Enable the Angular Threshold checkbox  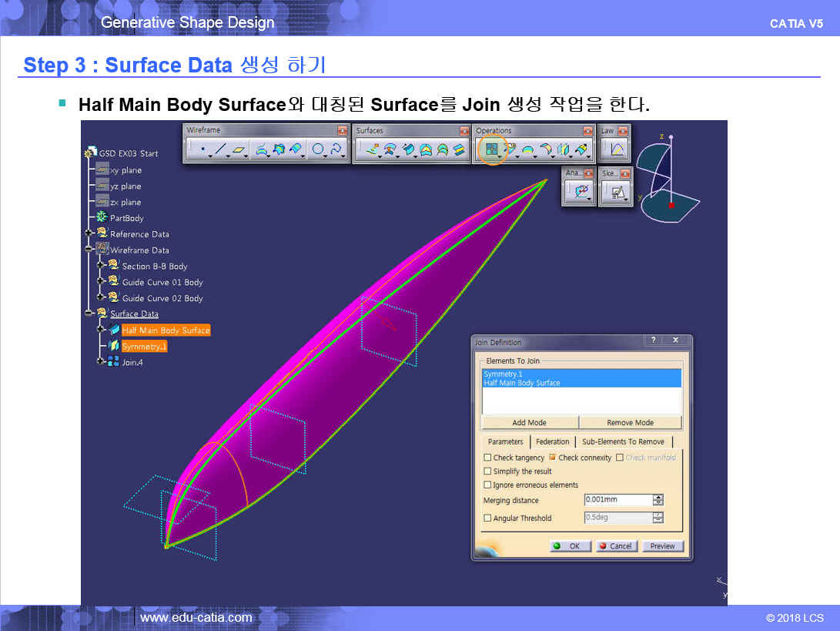487,519
